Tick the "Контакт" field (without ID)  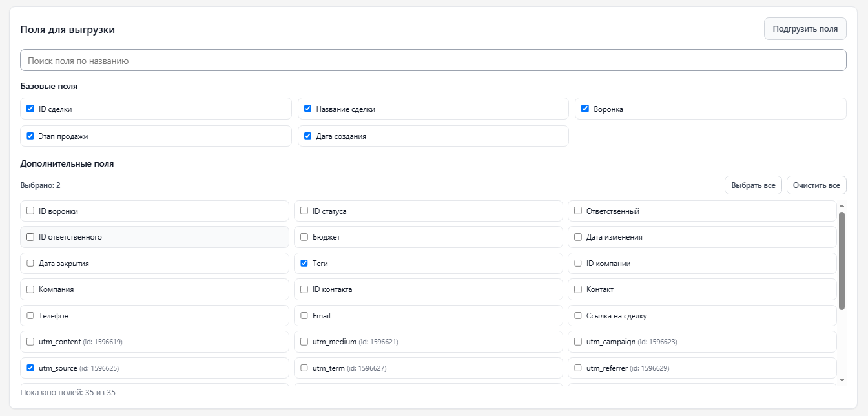pos(578,289)
